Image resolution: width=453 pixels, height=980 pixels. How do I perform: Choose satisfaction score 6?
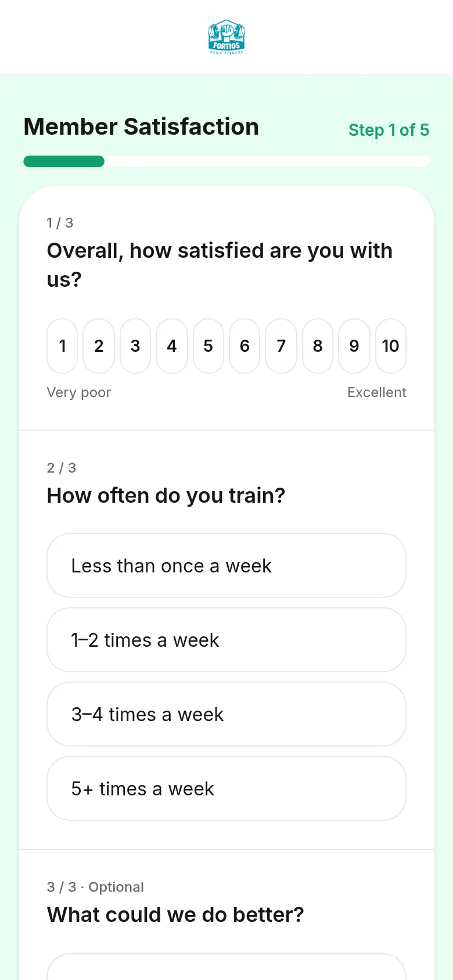click(245, 346)
